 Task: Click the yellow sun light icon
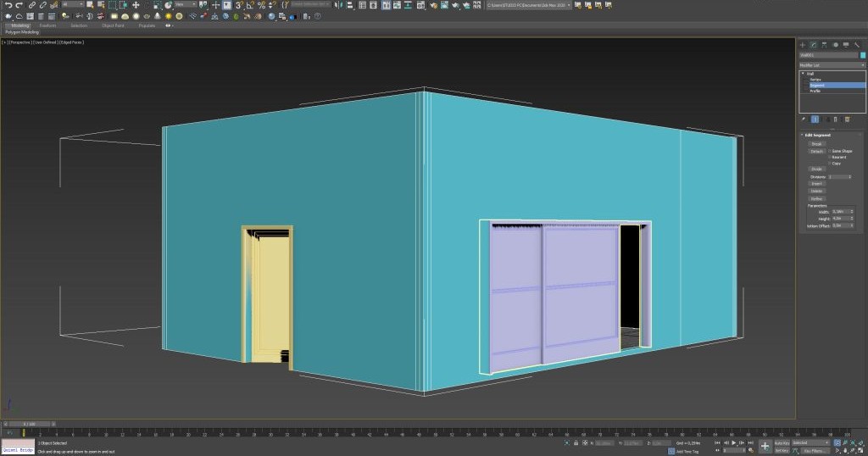pyautogui.click(x=169, y=16)
